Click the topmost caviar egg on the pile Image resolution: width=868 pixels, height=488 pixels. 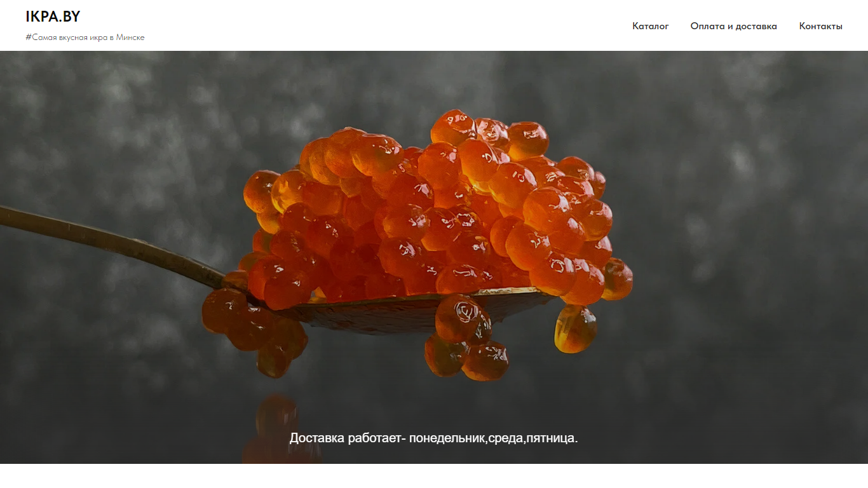[452, 127]
